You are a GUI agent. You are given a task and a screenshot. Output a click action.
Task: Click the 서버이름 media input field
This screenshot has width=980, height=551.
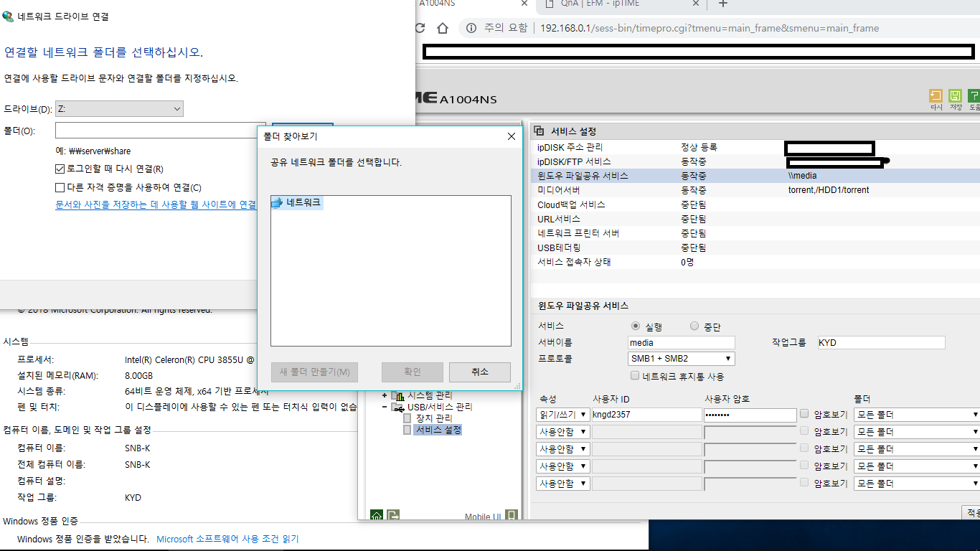(682, 342)
